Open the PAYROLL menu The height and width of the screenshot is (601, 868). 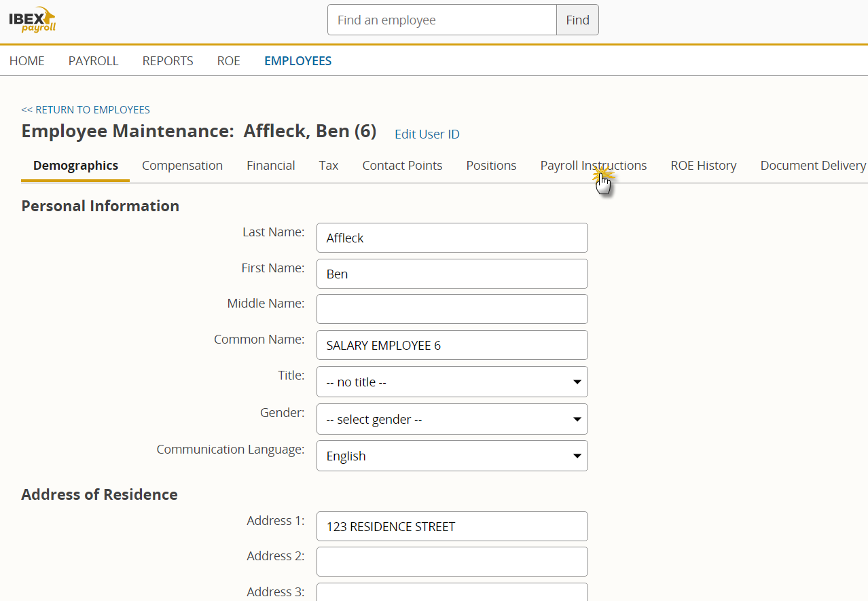pos(94,60)
